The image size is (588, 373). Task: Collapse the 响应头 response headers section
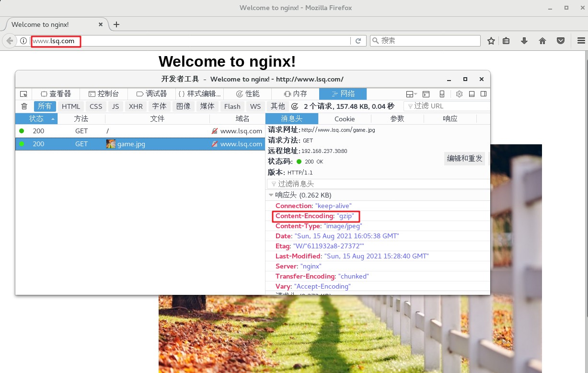(x=271, y=195)
